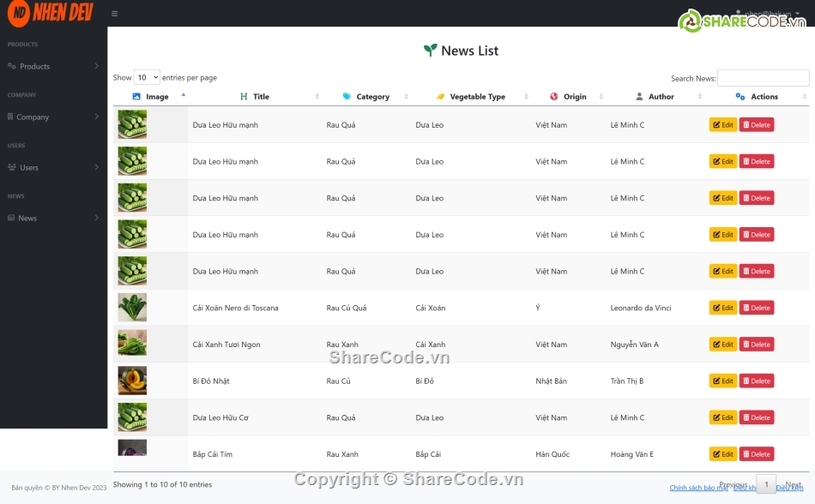Screen dimensions: 815x504
Task: Delete the Dưa Leo Hữu Cơ entry
Action: 757,417
